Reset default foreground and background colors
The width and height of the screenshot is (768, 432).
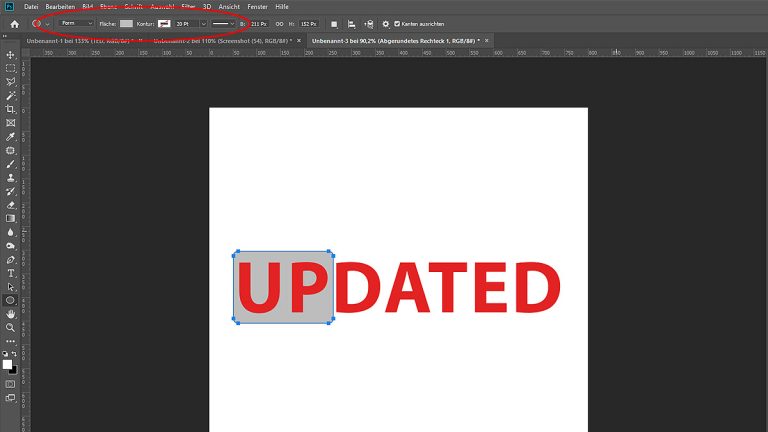coord(5,353)
